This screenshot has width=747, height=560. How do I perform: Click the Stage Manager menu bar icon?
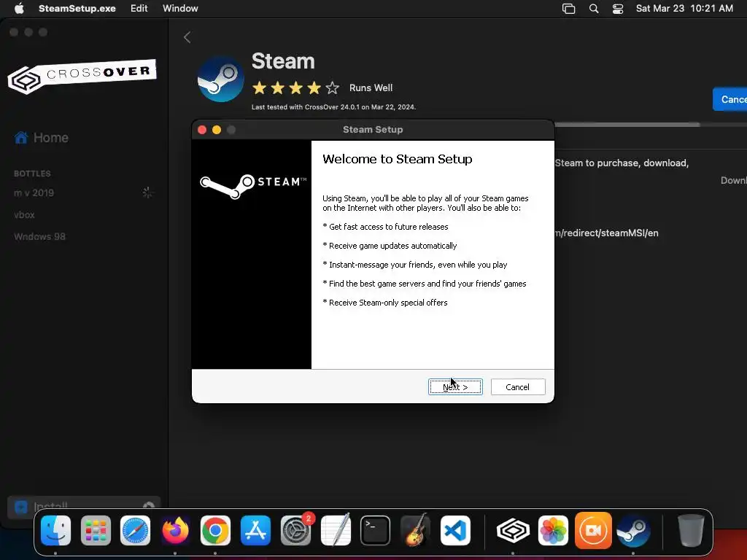point(569,9)
